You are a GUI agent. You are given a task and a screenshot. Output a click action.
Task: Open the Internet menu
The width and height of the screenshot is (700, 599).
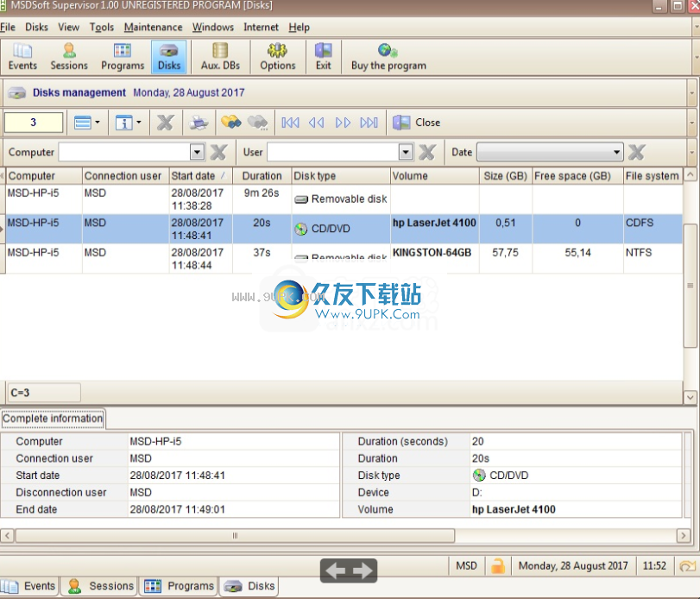pos(261,28)
